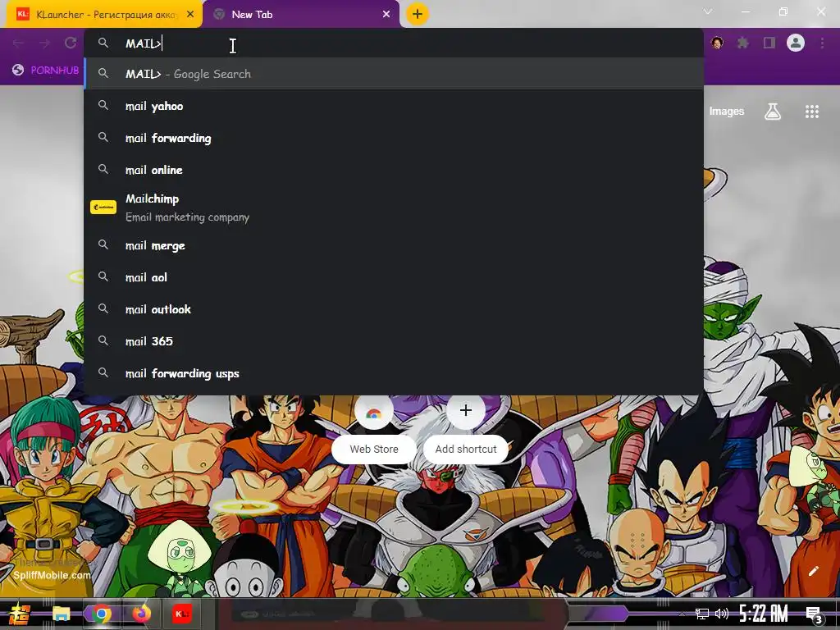The height and width of the screenshot is (630, 840).
Task: Open the Chrome three-dot menu
Action: pyautogui.click(x=822, y=43)
